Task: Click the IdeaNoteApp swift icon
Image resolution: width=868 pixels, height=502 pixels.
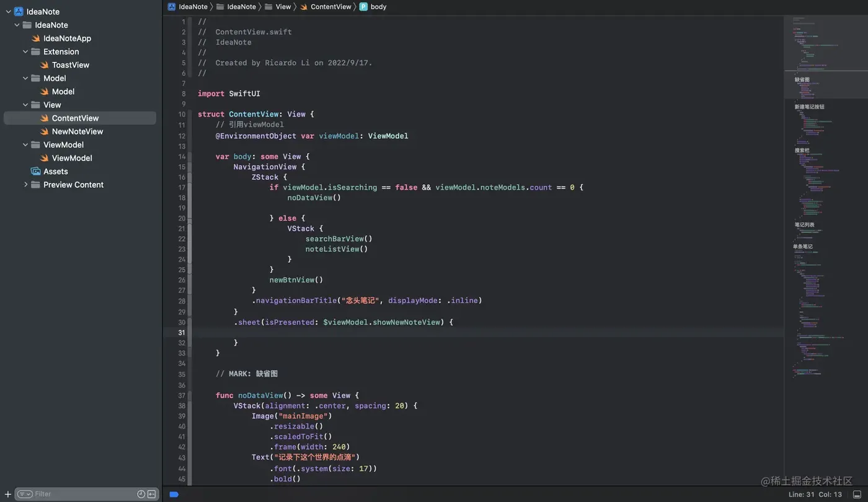Action: pos(36,38)
